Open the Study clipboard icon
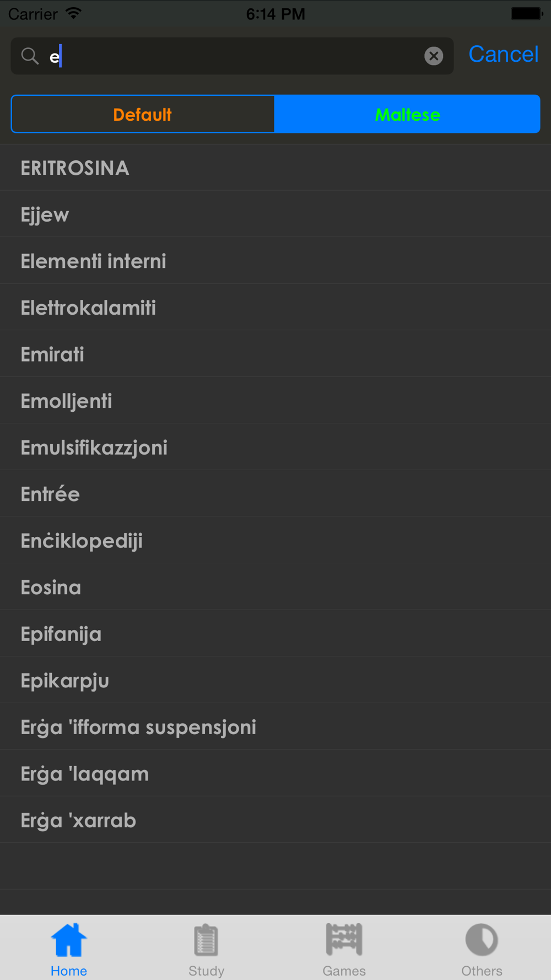The image size is (551, 980). pyautogui.click(x=206, y=940)
